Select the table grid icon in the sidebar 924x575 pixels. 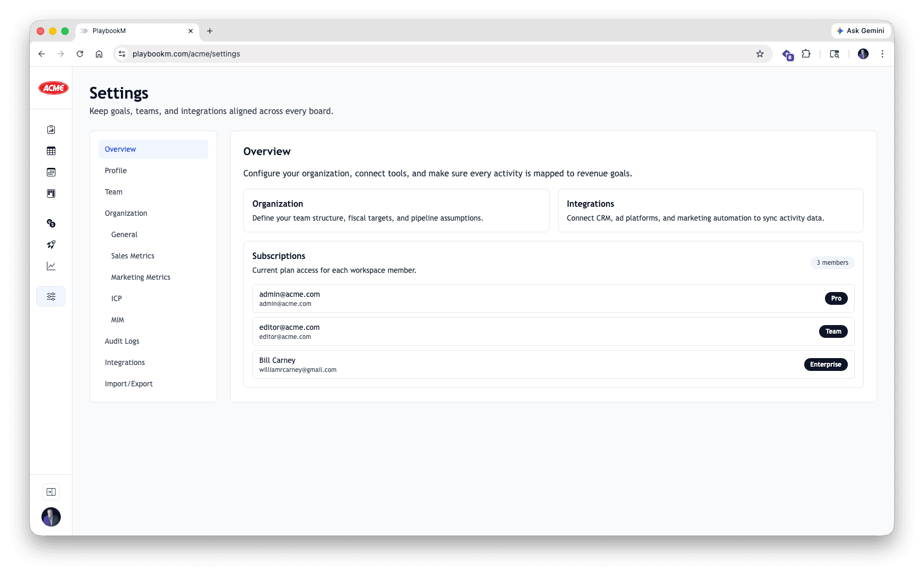tap(51, 151)
